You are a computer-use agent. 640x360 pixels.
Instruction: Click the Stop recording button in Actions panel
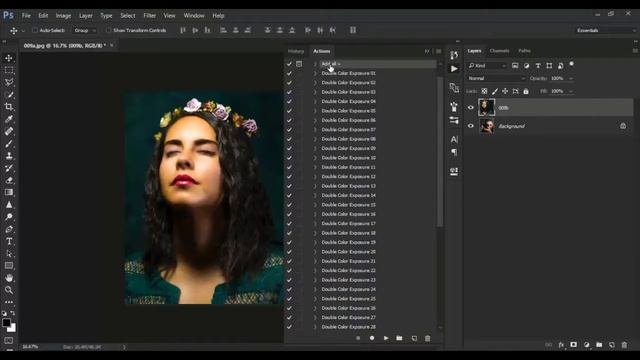(358, 338)
